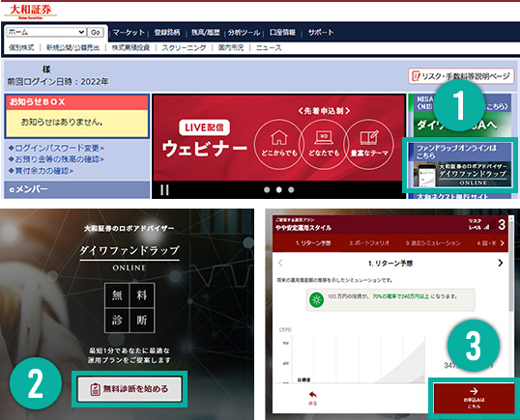Click the リスクレベル bar indicator icon
The height and width of the screenshot is (420, 520).
pyautogui.click(x=487, y=227)
